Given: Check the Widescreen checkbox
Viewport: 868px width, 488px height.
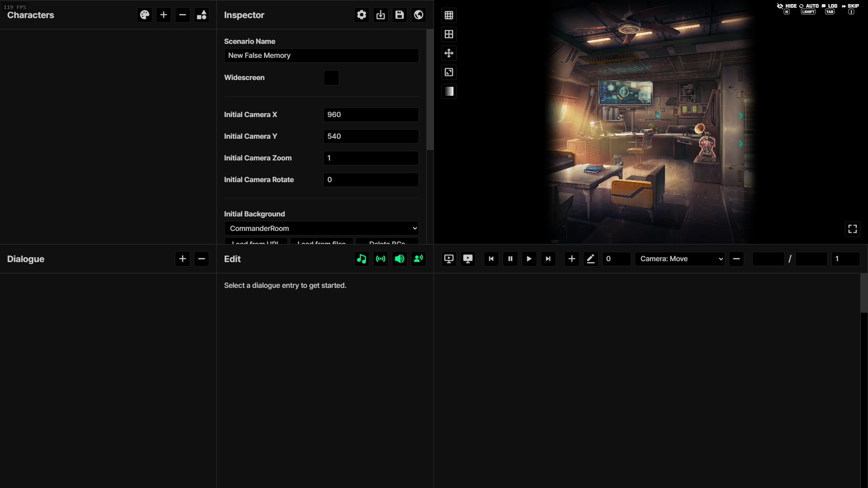Looking at the screenshot, I should (331, 78).
